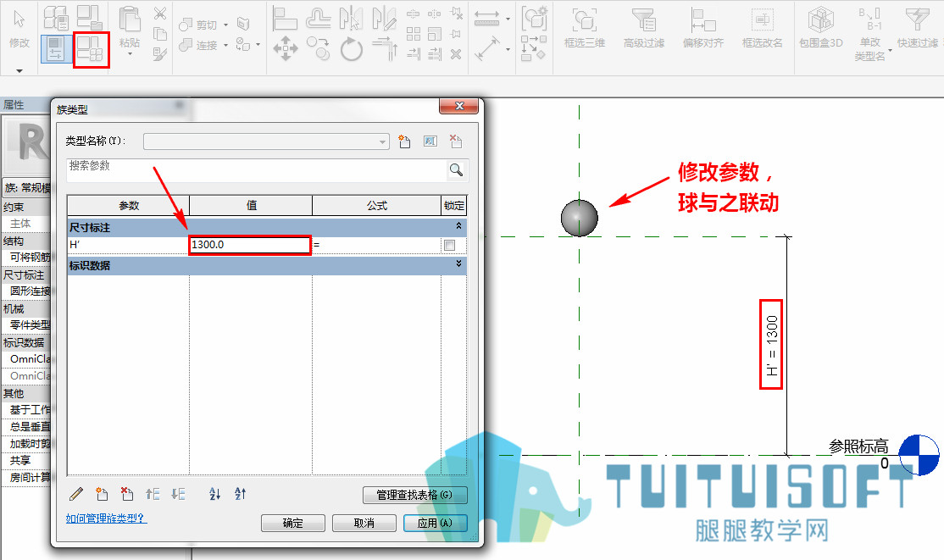Sort parameters in descending order

(x=240, y=495)
